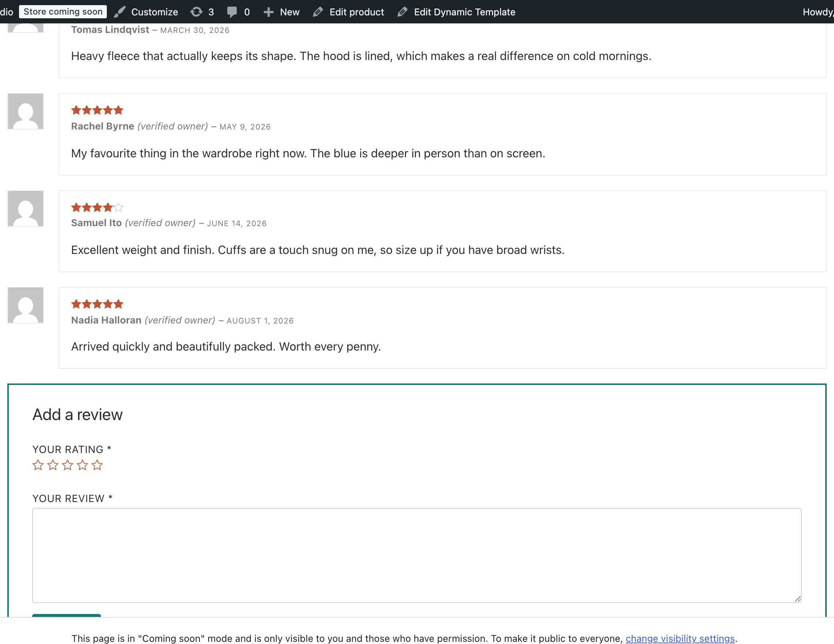Click the Samuel Ito reviewer name
The image size is (834, 644).
pos(96,223)
